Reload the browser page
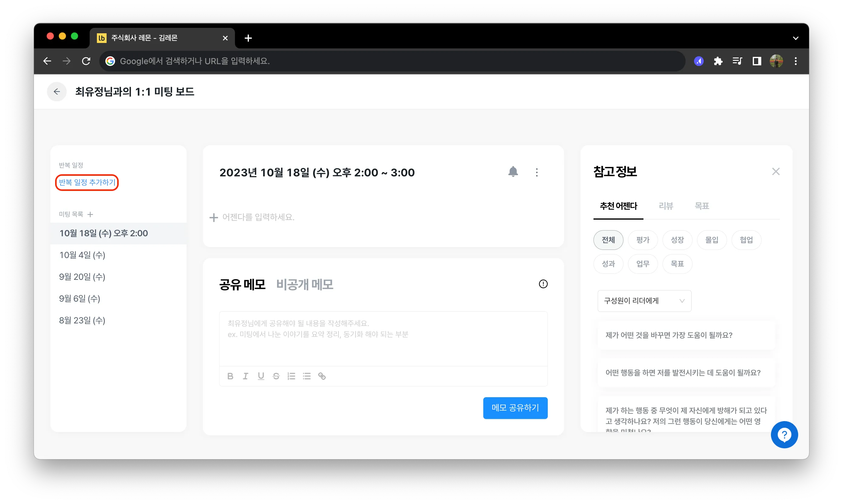843x504 pixels. click(x=86, y=61)
